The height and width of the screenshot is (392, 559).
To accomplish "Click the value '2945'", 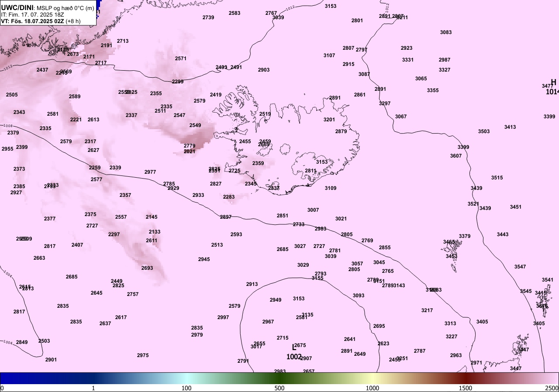I will point(204,259).
